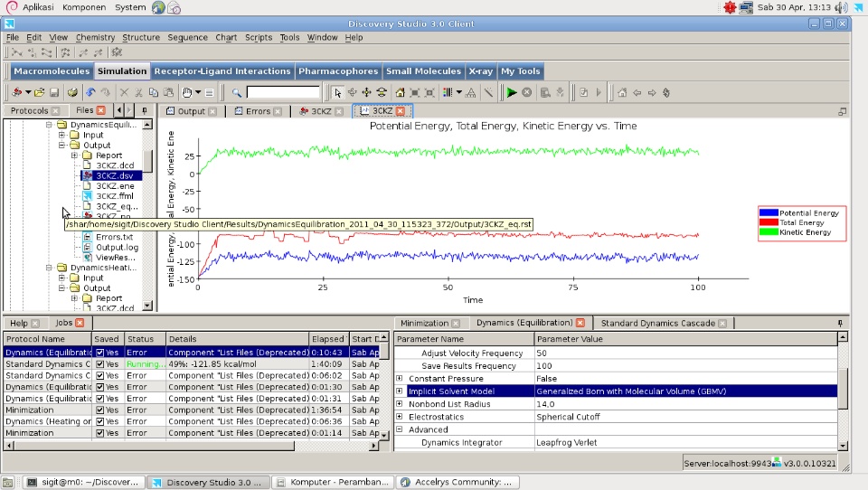Click the green Kinetic Energy legend swatch

pos(767,232)
